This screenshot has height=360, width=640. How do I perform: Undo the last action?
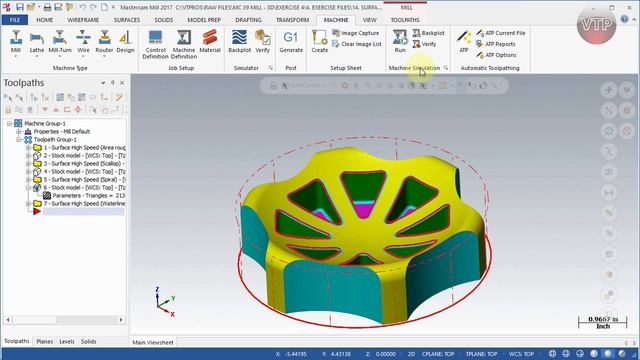pos(82,7)
